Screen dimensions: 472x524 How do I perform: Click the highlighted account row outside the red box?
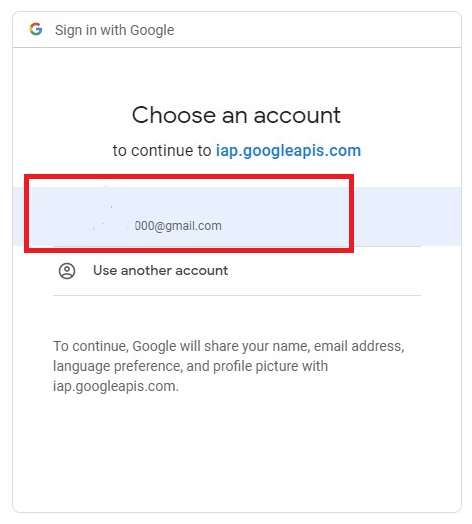click(x=407, y=217)
